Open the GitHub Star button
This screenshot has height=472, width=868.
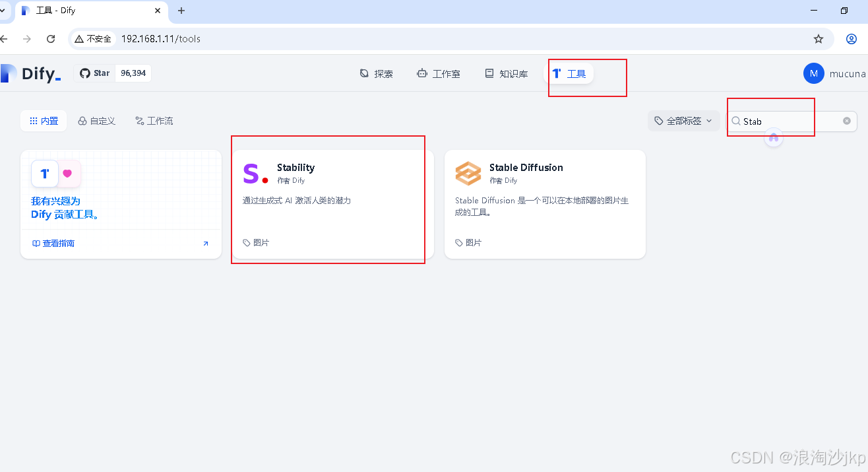tap(95, 73)
